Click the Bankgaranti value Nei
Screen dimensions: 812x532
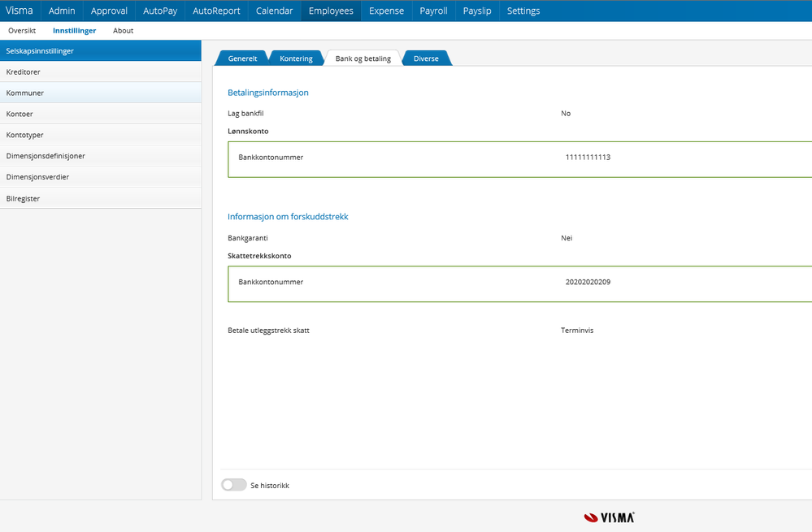click(x=567, y=238)
